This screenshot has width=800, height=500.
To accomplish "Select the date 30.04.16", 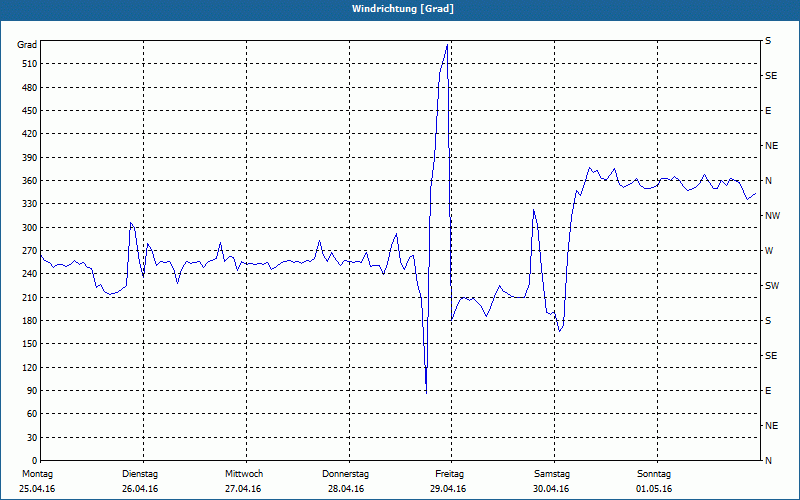I will point(551,489).
